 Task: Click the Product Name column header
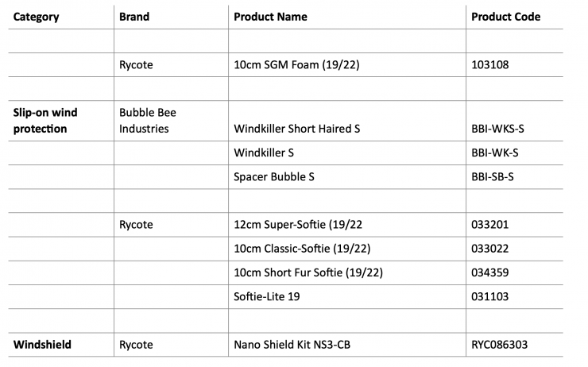click(270, 17)
